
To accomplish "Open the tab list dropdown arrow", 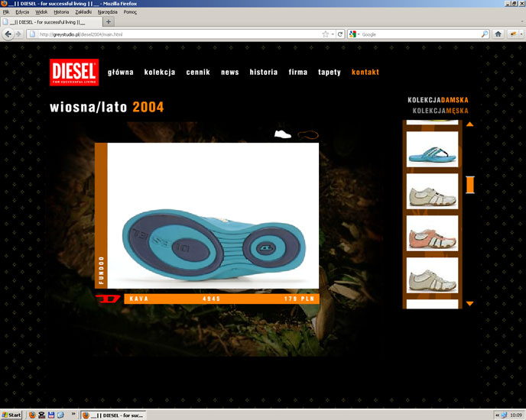I will tap(522, 21).
